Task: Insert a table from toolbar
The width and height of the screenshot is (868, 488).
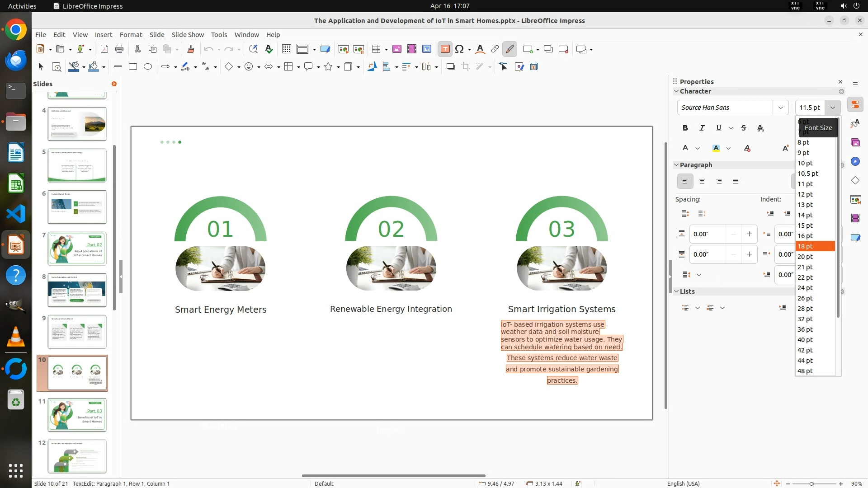Action: point(376,49)
